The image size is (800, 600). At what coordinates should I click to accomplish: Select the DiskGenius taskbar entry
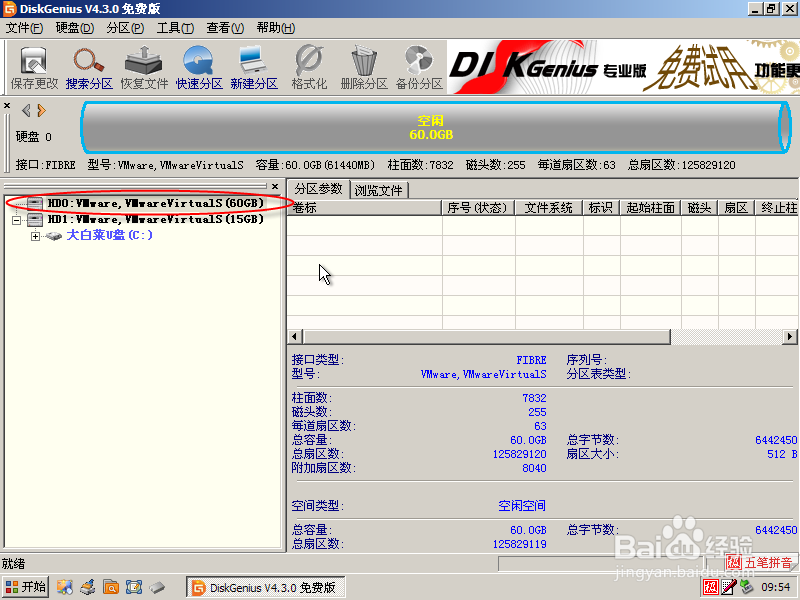click(264, 586)
